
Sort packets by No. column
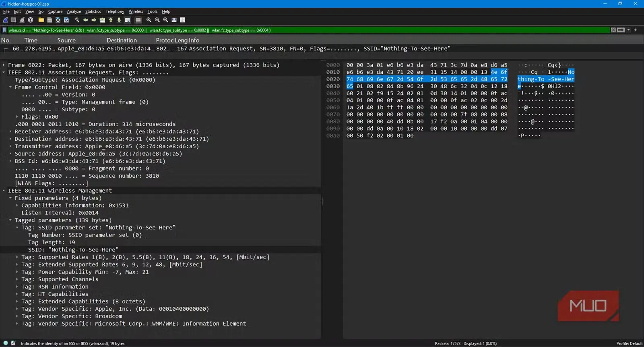(6, 40)
